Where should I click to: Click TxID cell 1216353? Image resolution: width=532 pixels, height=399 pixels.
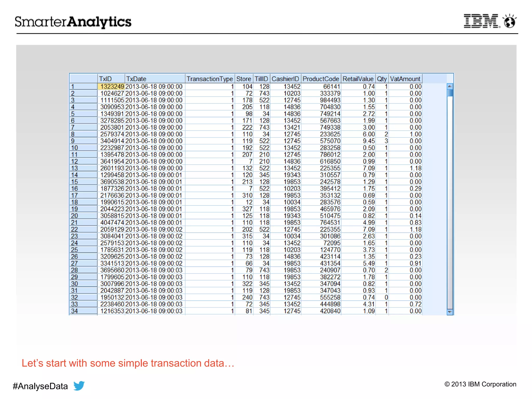coord(111,311)
